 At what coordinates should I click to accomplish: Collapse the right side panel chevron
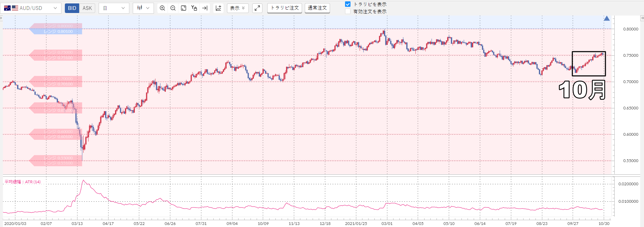(x=642, y=18)
